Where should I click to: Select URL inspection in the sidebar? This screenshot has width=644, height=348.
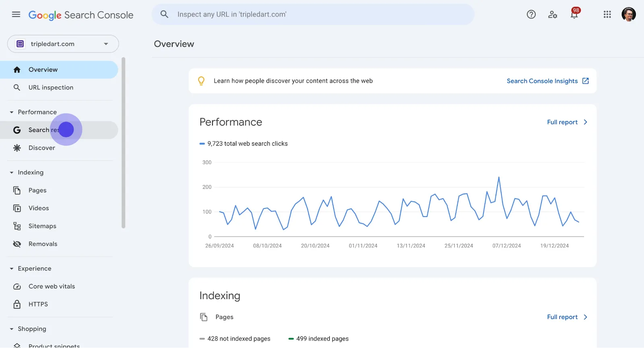[59, 87]
